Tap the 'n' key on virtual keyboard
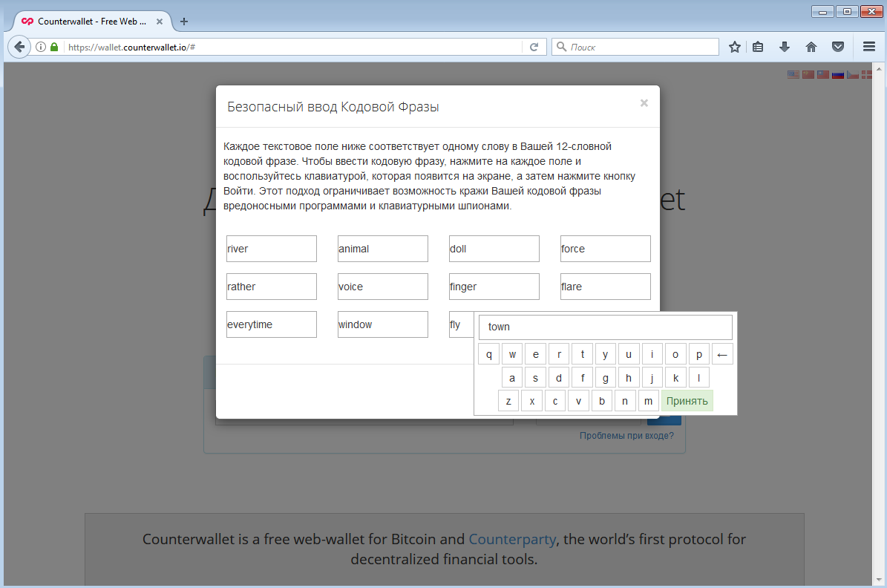Screen dimensions: 887x588 coord(625,401)
